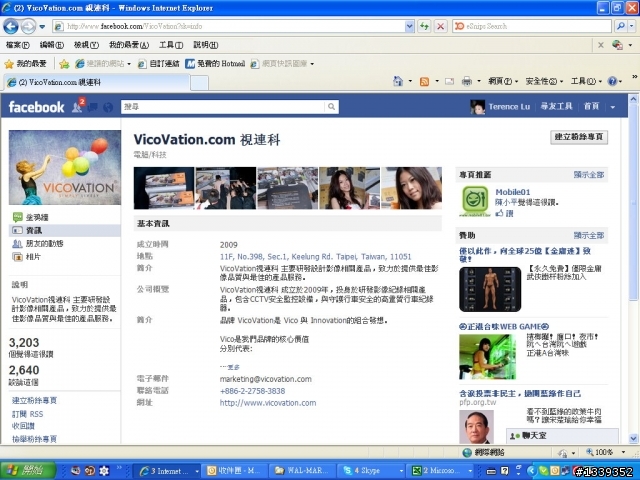Open the 我的最愛(A) Favorites menu

click(129, 45)
